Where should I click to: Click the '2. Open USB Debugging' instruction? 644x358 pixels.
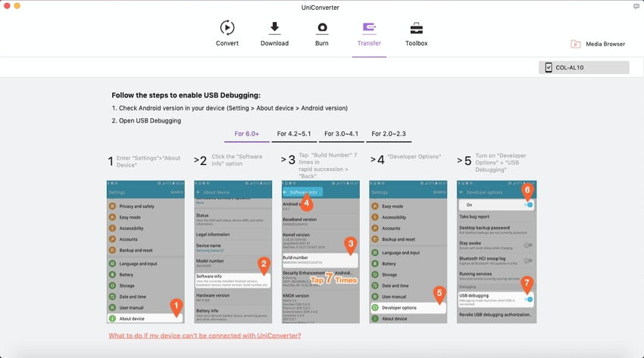(x=146, y=120)
